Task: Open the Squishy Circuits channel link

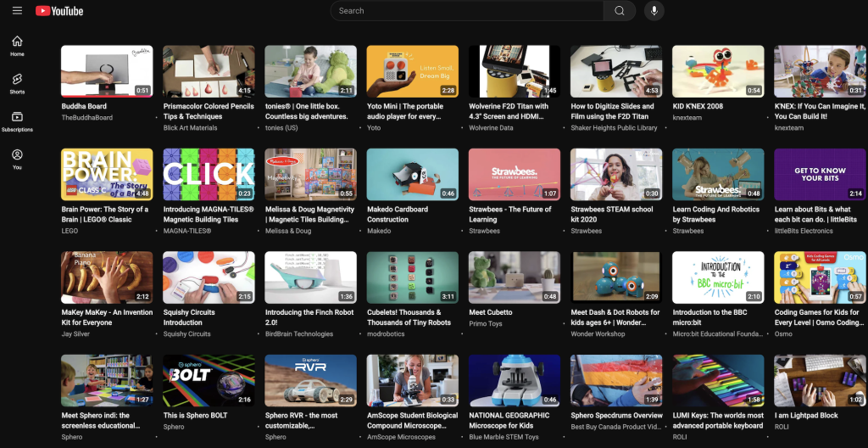Action: point(186,334)
